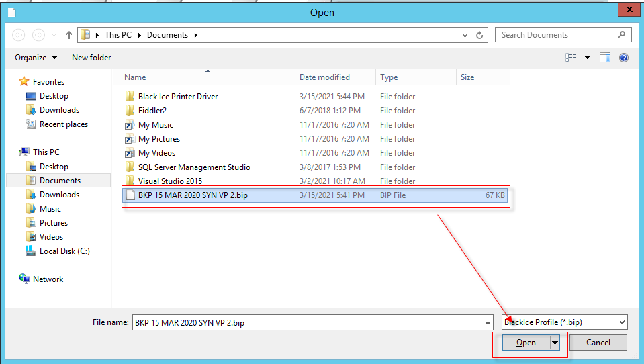644x364 pixels.
Task: Go forward with the Forward arrow button
Action: coord(38,35)
